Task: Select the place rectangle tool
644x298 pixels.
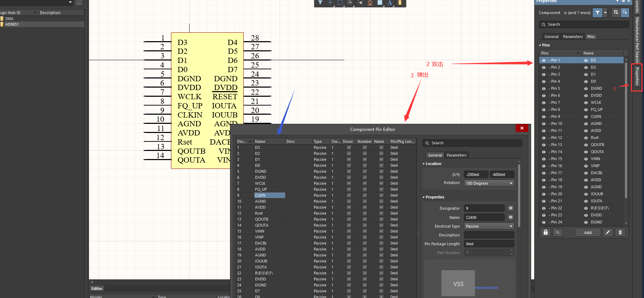Action: click(x=380, y=2)
